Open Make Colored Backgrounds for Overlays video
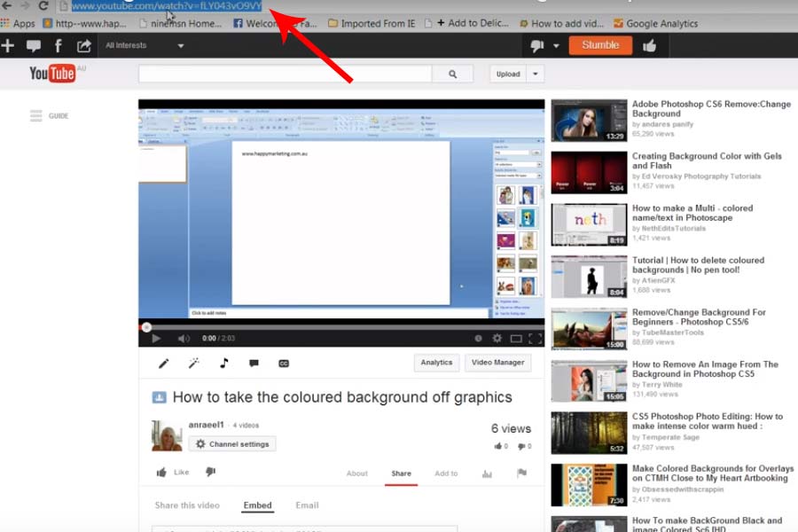Viewport: 798px width, 532px height. coord(713,473)
